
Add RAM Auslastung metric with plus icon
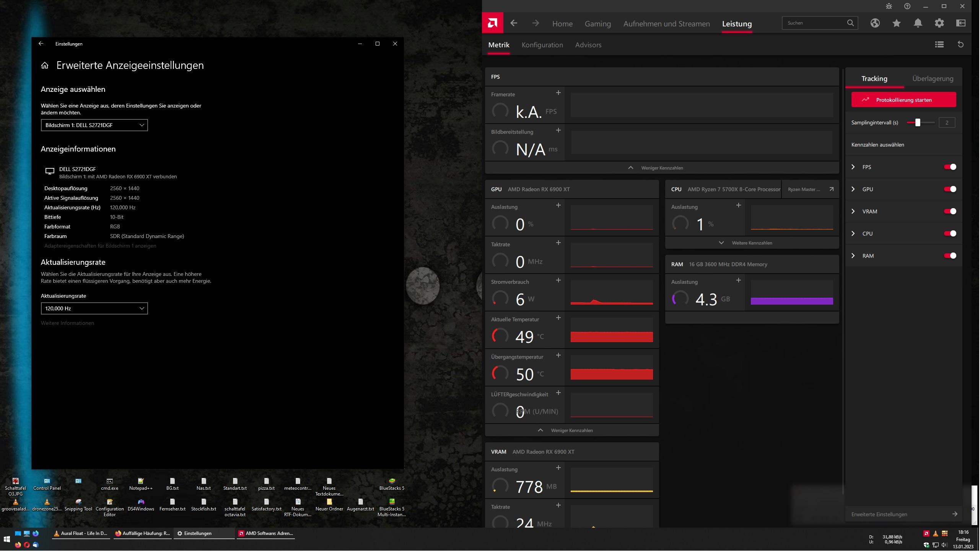tap(739, 280)
